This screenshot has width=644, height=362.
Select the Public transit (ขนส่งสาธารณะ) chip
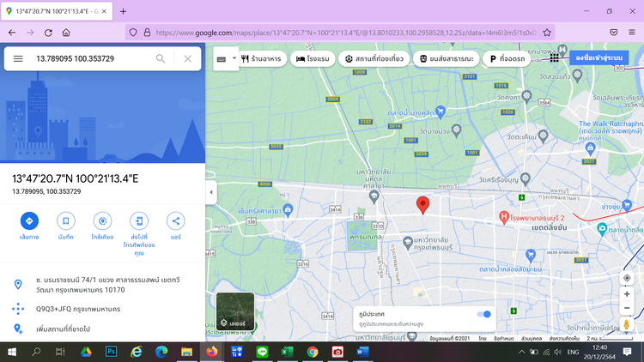(446, 58)
